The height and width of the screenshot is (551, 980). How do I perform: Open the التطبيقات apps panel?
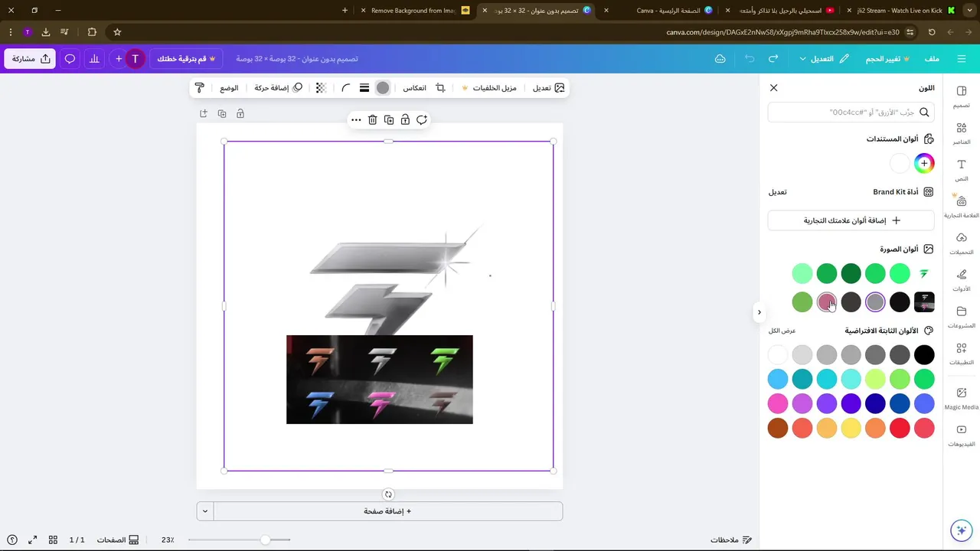click(x=962, y=354)
